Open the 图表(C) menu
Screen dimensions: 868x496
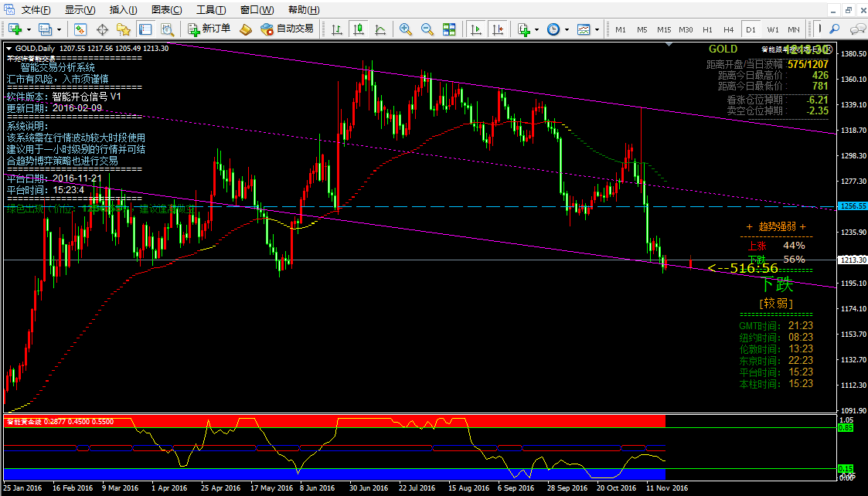(x=167, y=10)
